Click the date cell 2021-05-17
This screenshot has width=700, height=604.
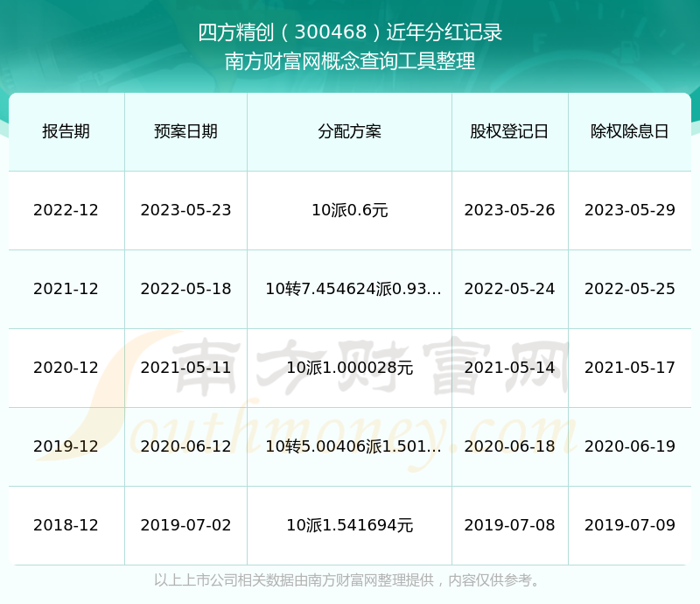pos(629,368)
